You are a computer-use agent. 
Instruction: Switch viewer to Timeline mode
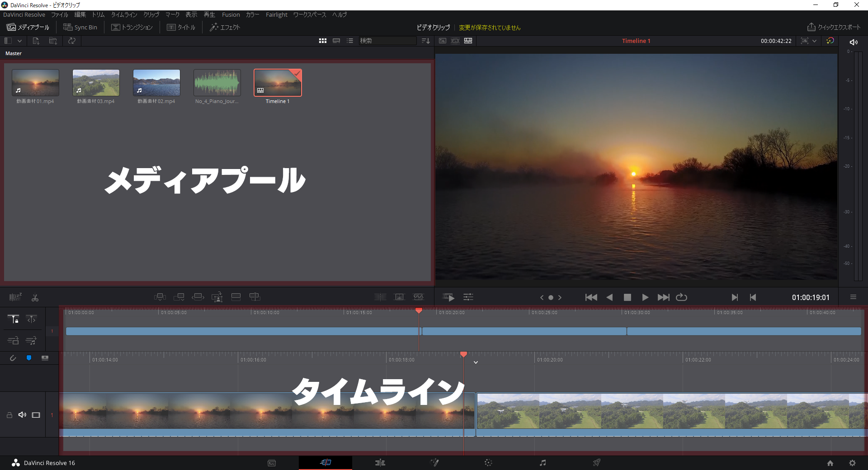[x=468, y=41]
